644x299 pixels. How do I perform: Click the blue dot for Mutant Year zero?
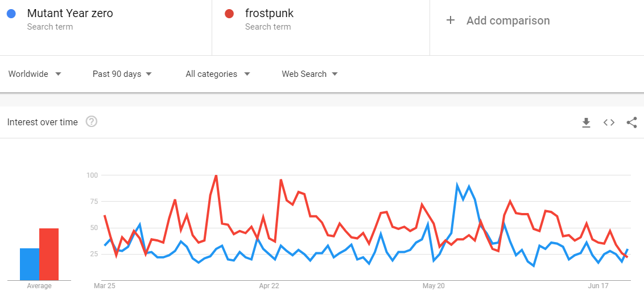pyautogui.click(x=11, y=14)
